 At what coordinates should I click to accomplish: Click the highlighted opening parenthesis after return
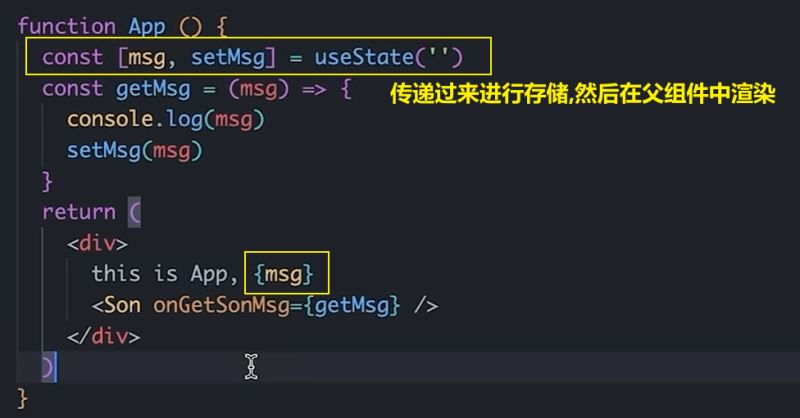coord(134,212)
